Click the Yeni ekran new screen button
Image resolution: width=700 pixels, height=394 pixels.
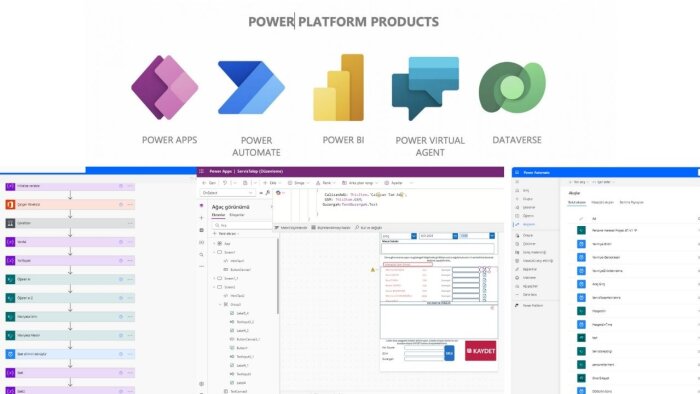coord(226,234)
